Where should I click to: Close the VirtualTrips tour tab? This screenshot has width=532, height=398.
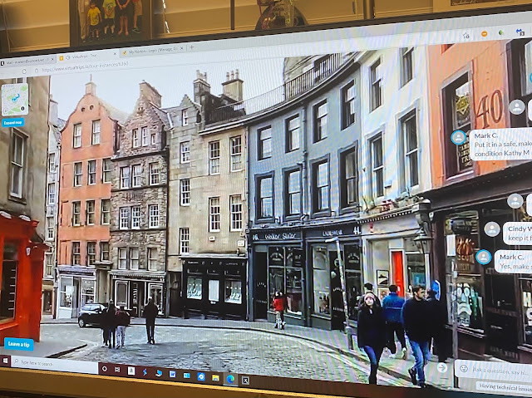115,53
